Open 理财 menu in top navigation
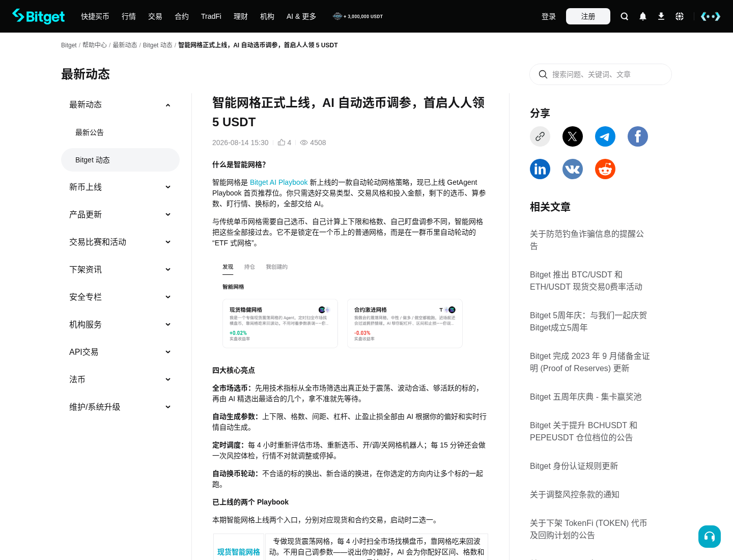 pyautogui.click(x=241, y=16)
